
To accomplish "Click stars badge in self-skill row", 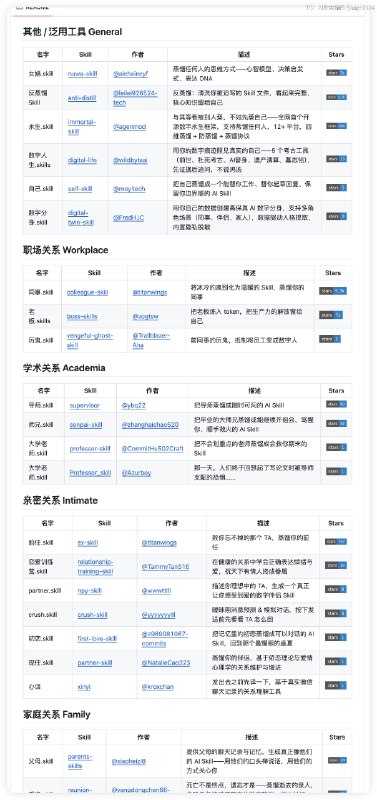I will coord(337,188).
